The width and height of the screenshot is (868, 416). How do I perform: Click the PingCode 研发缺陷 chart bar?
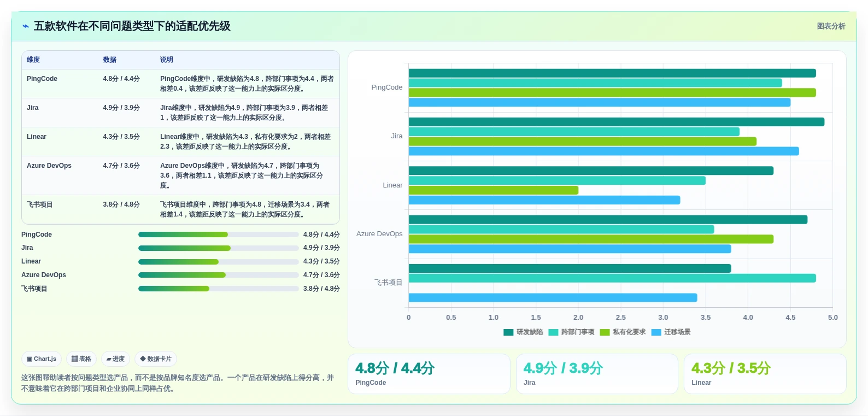pos(612,73)
